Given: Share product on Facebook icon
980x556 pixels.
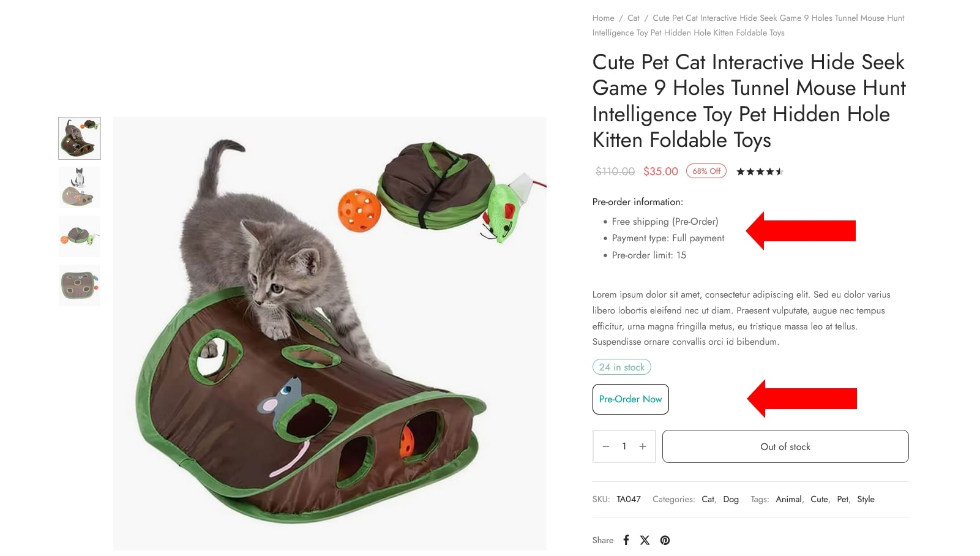Looking at the screenshot, I should (626, 540).
